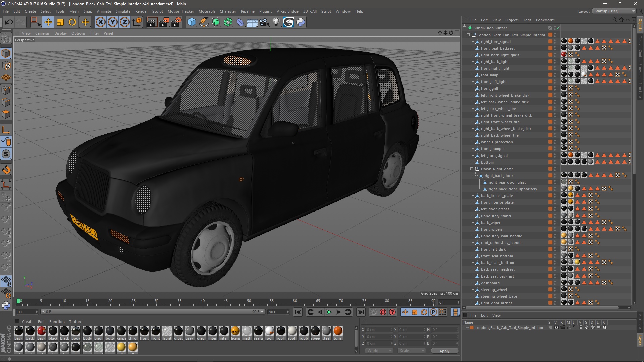Viewport: 644px width, 362px height.
Task: Add a Light object
Action: point(276,22)
